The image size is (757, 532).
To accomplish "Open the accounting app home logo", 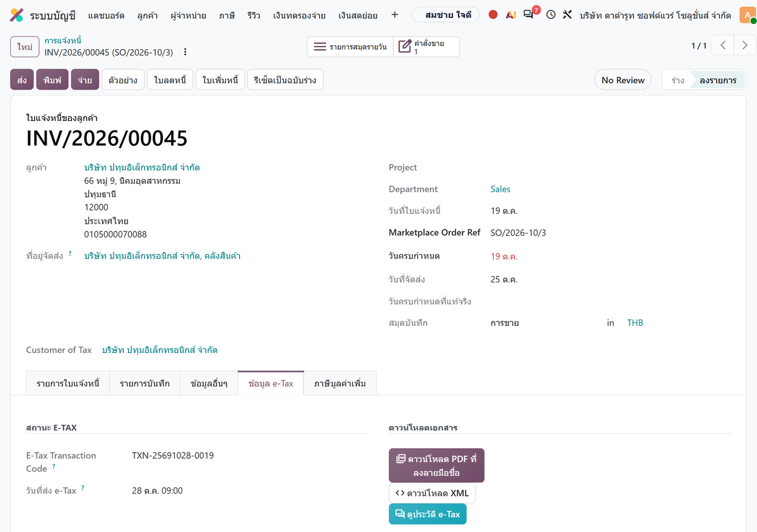I will click(17, 15).
